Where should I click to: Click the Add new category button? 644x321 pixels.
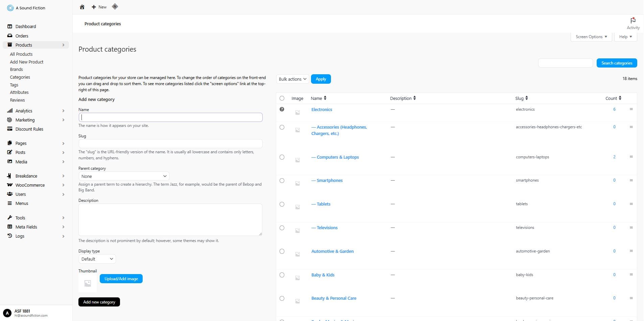coord(99,302)
